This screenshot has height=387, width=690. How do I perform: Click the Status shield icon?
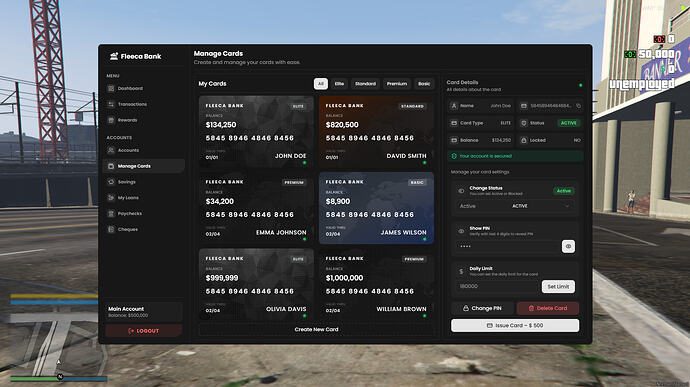(524, 123)
